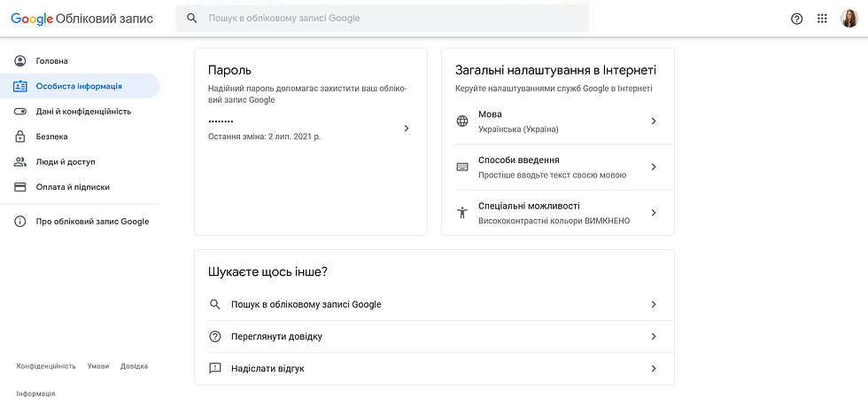The width and height of the screenshot is (868, 407).
Task: Click Висококонтрастні кольори ВИМКНЕНО text
Action: tap(554, 221)
